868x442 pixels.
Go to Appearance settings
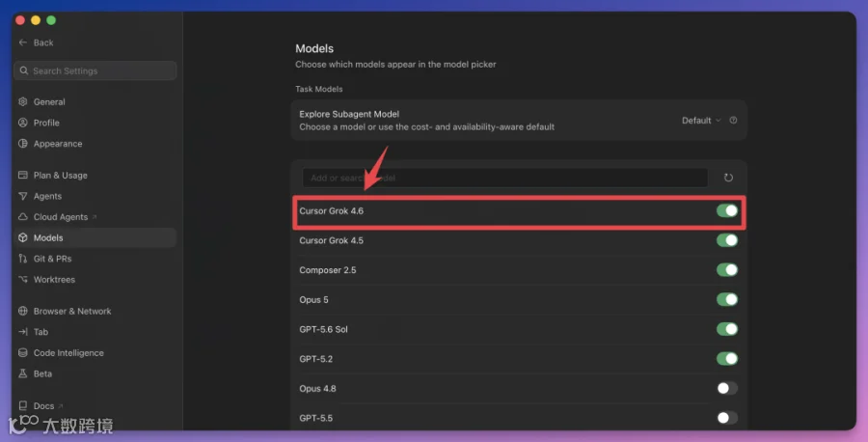point(95,144)
